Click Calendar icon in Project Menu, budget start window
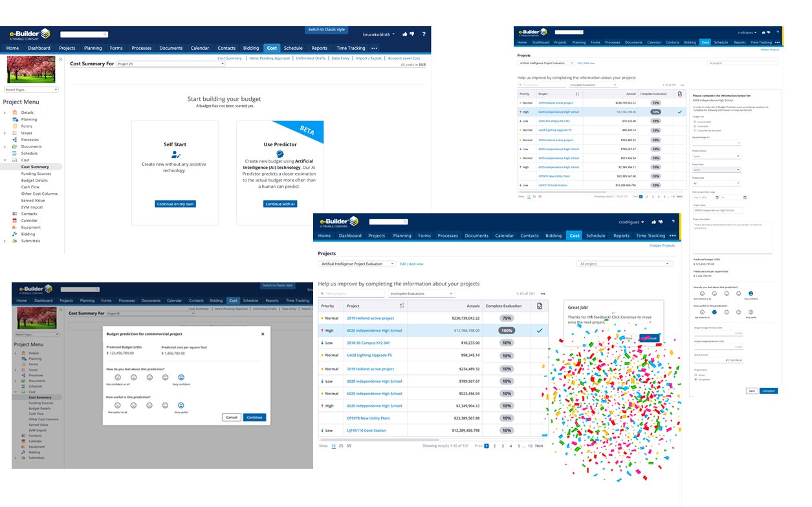The image size is (812, 507). (15, 220)
